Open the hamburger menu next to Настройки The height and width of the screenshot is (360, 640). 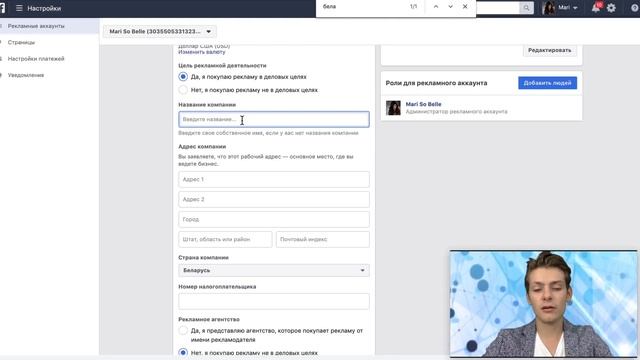(x=19, y=8)
